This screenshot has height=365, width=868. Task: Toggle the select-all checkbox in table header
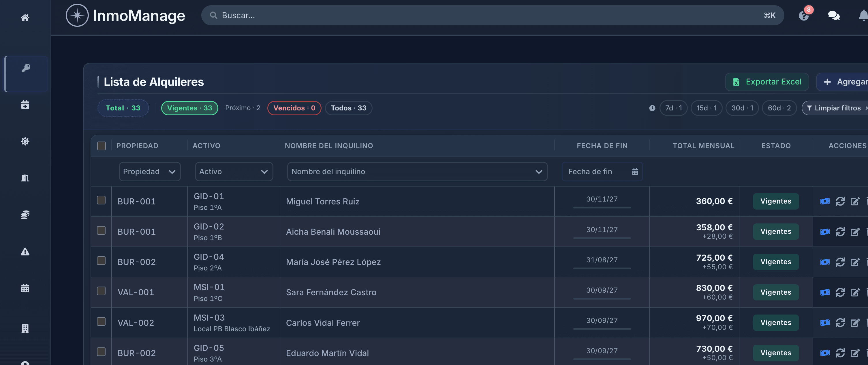(x=102, y=146)
